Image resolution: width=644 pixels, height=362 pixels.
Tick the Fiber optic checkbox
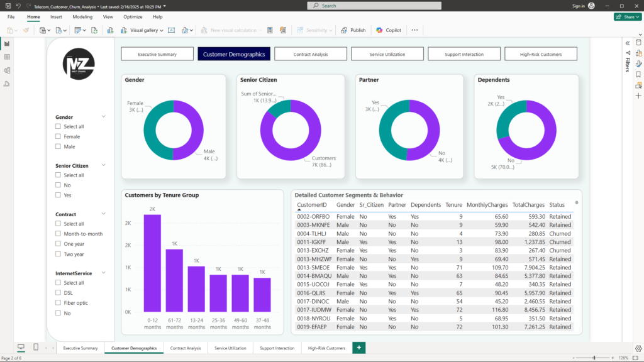(58, 303)
